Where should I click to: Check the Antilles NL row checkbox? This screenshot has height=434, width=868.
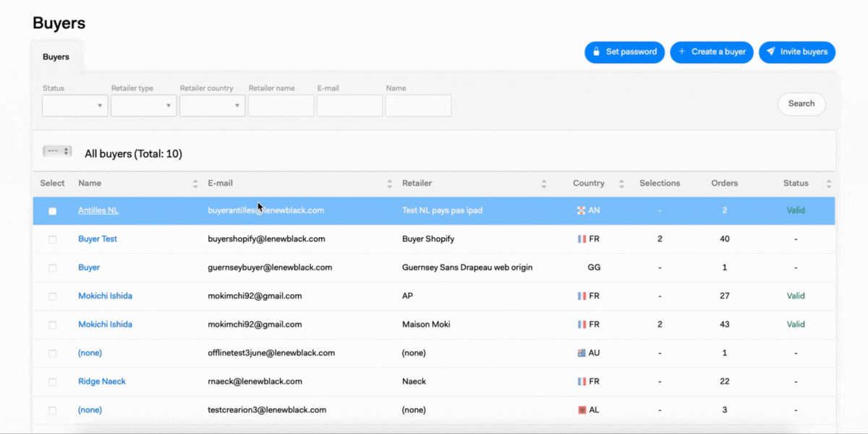52,211
